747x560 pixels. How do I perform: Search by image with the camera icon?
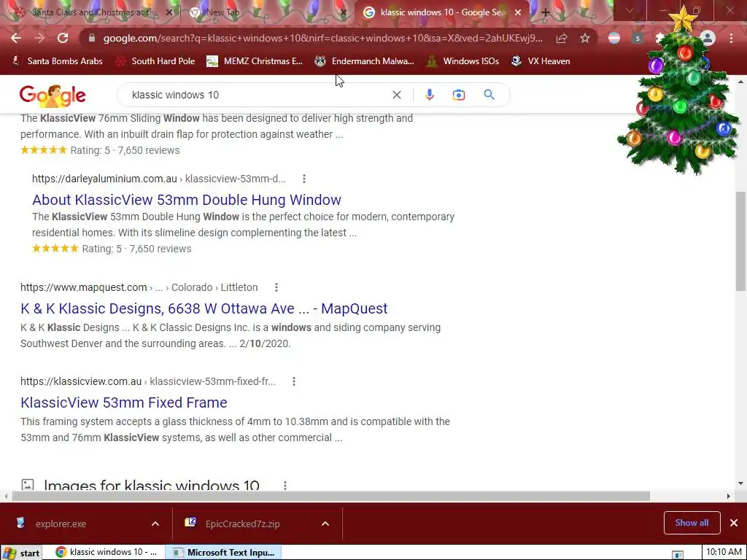coord(458,95)
